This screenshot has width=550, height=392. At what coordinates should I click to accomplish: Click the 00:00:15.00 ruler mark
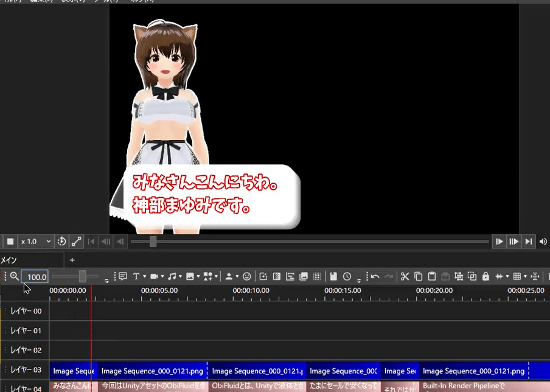[343, 290]
